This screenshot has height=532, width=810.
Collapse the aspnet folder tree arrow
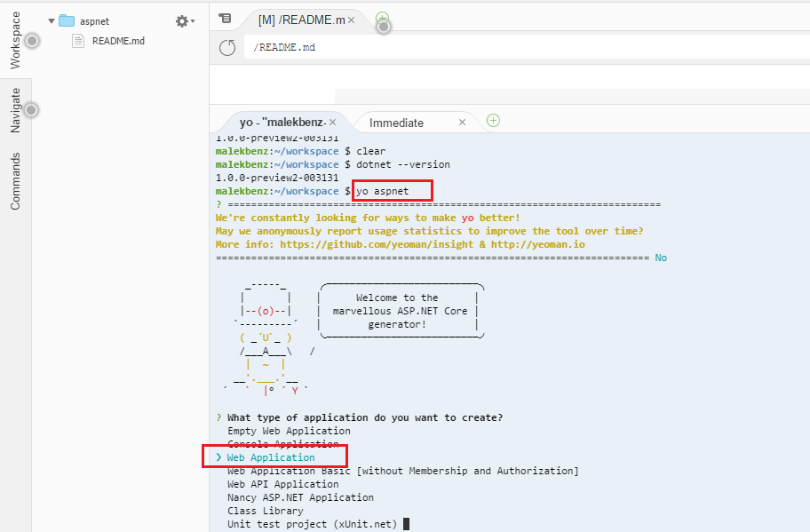pos(52,21)
